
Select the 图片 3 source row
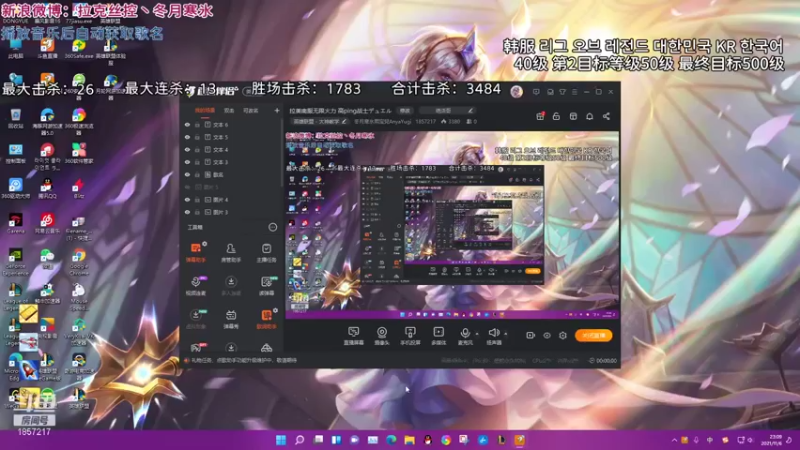tap(231, 212)
